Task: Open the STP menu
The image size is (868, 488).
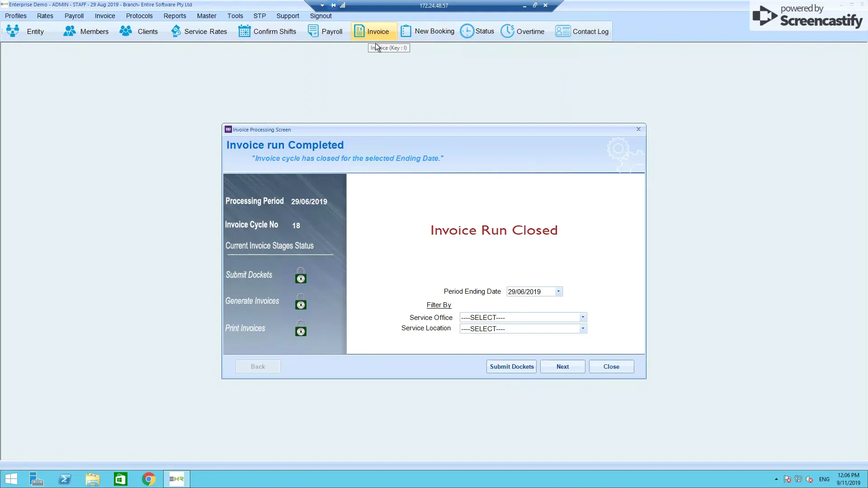Action: (259, 16)
